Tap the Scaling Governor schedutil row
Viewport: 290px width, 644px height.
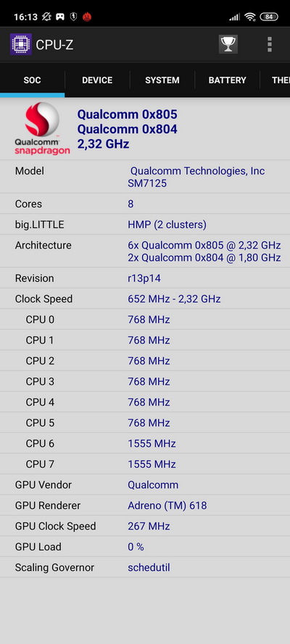[145, 567]
